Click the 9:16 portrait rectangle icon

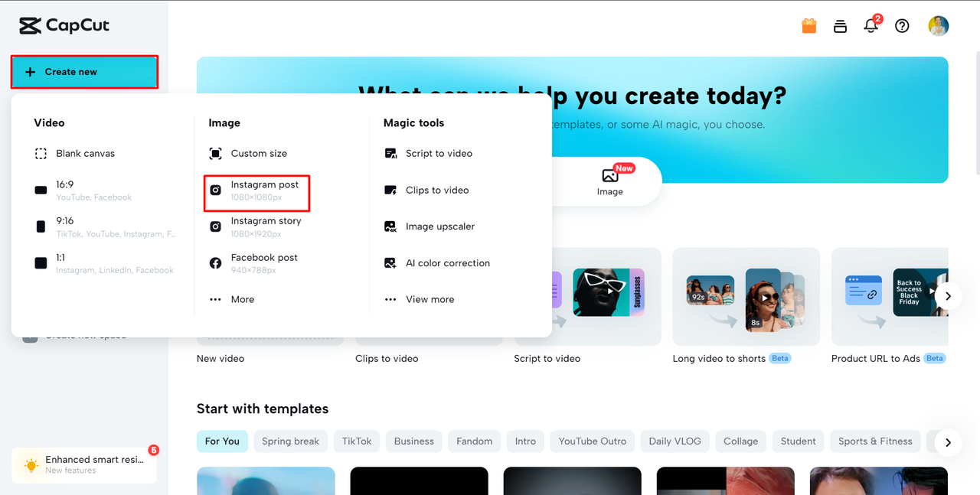click(41, 226)
